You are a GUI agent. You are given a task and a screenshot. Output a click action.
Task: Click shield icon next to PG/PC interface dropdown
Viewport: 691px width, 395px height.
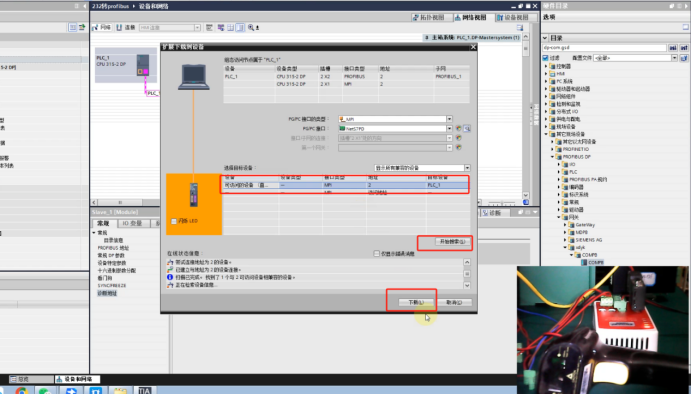coord(458,129)
